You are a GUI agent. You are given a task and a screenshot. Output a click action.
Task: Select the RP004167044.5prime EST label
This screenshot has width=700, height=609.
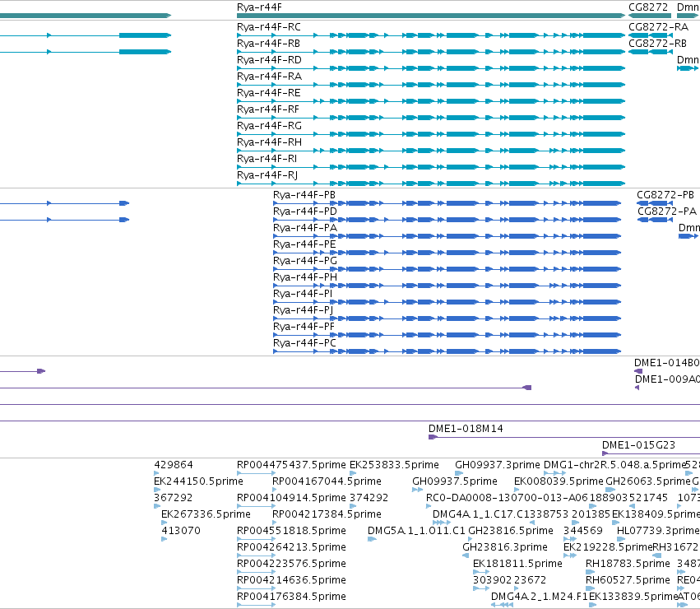tap(327, 481)
